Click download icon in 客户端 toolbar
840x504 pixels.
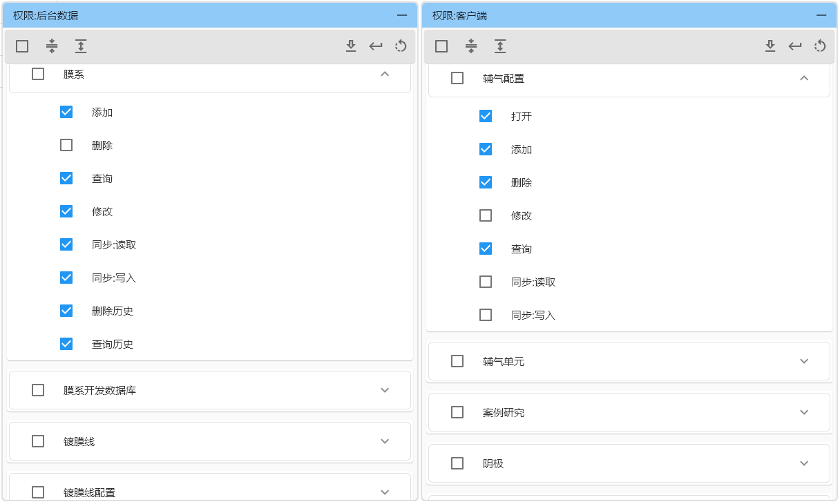pyautogui.click(x=770, y=46)
